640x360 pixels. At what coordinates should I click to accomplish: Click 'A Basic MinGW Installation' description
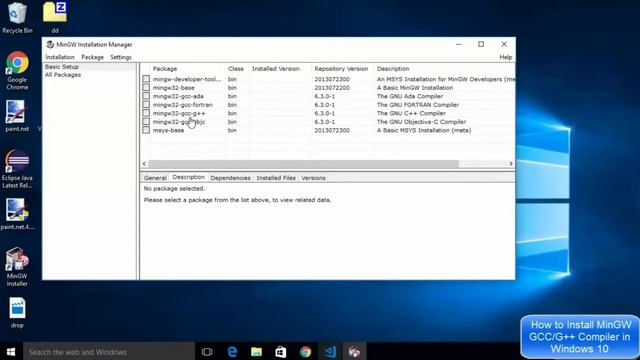pos(415,87)
